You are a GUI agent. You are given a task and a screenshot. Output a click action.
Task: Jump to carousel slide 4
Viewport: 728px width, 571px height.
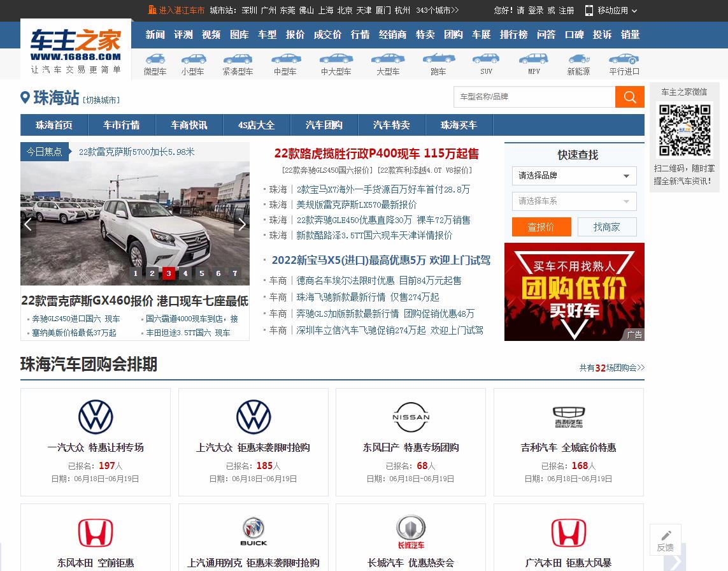pos(185,273)
